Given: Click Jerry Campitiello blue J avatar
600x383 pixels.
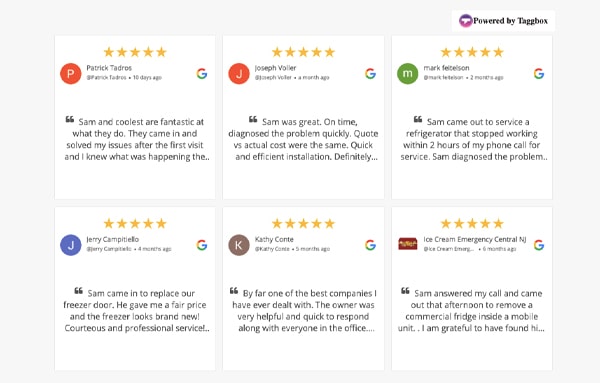Looking at the screenshot, I should tap(71, 245).
